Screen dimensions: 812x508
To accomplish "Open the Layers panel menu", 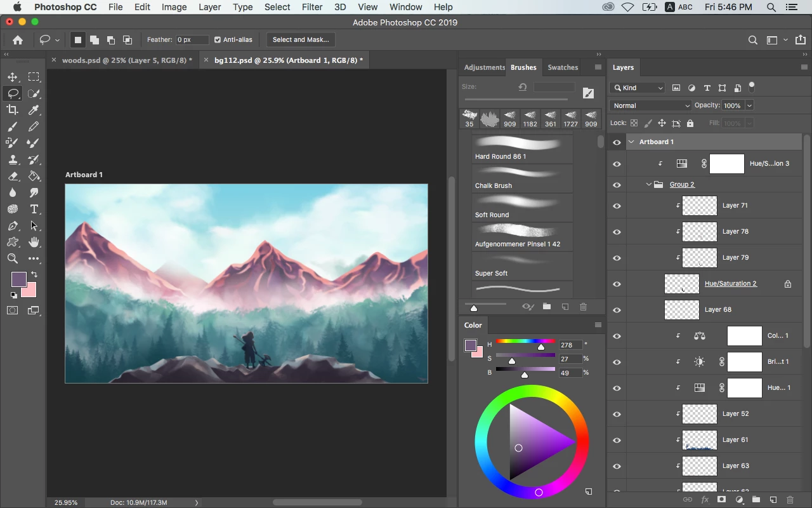I will click(x=804, y=67).
